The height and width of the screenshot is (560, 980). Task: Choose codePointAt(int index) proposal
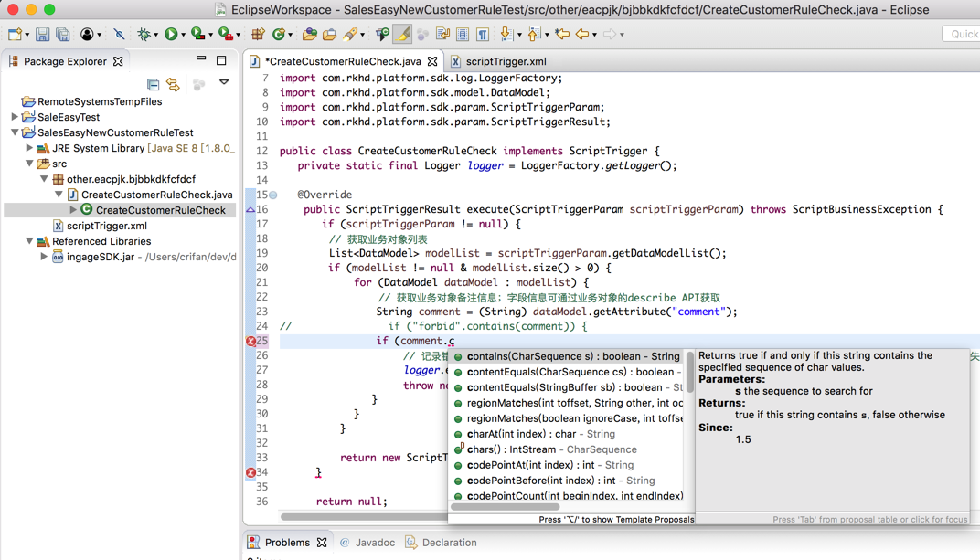[568, 465]
